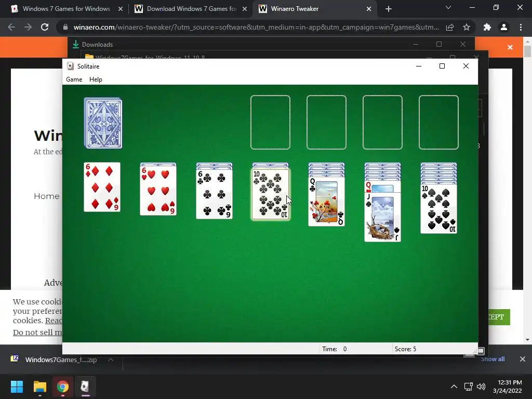This screenshot has height=399, width=532.
Task: Select the 10 of spades card
Action: [x=438, y=209]
